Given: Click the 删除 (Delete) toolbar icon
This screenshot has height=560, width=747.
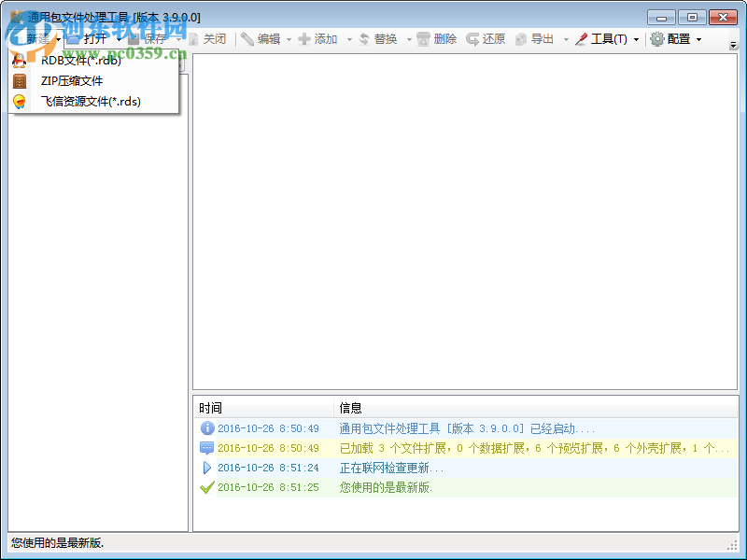Looking at the screenshot, I should (x=422, y=39).
